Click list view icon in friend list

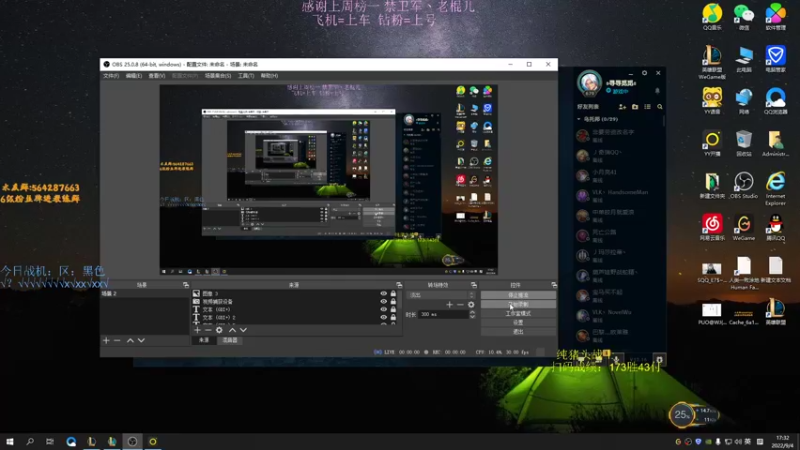[647, 107]
